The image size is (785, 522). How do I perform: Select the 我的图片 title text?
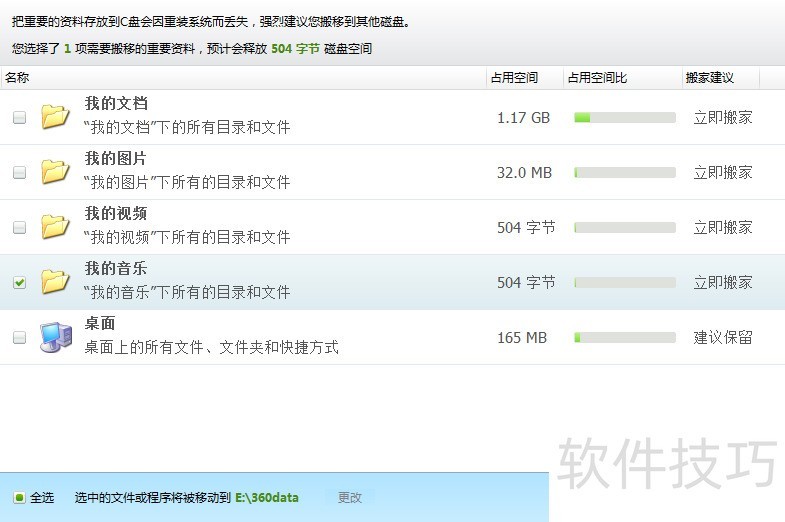click(x=116, y=158)
